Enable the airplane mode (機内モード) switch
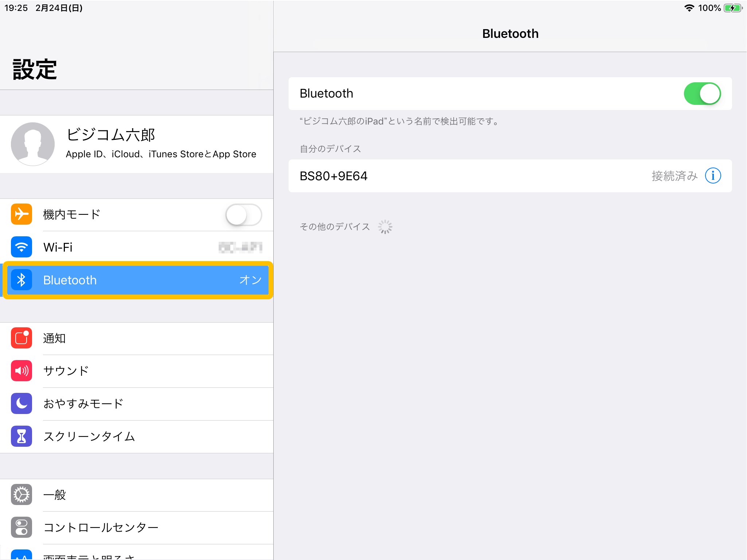747x560 pixels. click(243, 215)
